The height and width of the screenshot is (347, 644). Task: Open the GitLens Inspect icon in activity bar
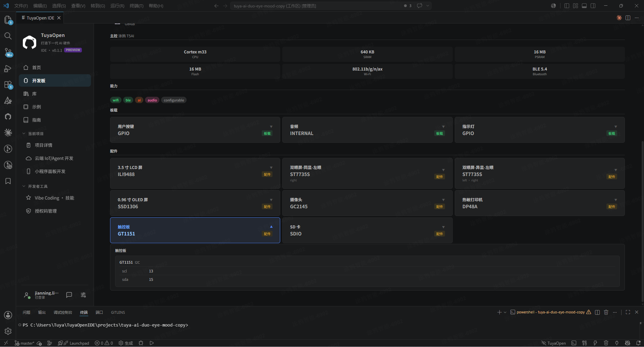point(8,165)
